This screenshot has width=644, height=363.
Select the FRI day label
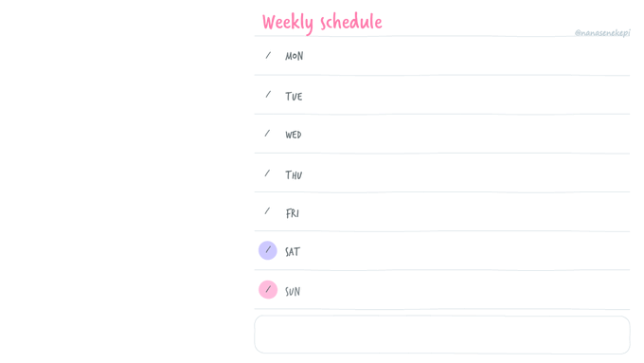[x=292, y=213]
